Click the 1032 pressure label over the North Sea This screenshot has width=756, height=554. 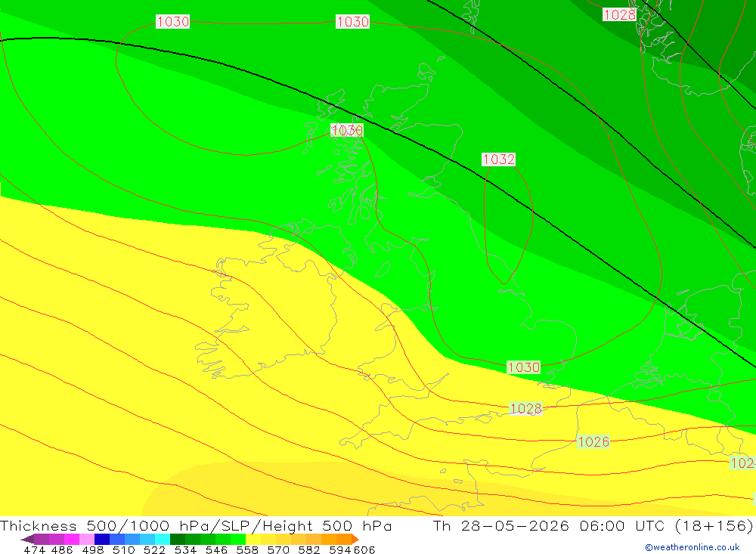click(x=498, y=159)
